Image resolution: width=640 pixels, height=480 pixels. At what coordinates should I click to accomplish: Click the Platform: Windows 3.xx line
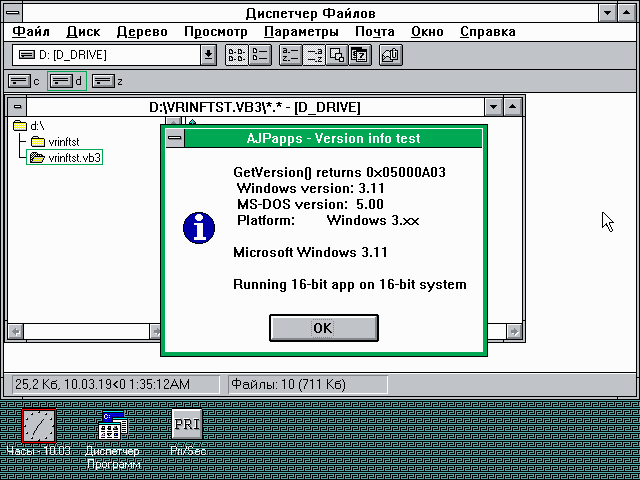click(x=328, y=220)
